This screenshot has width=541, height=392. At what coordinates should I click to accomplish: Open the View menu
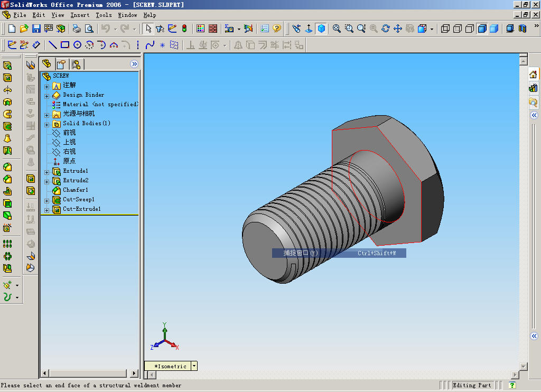[x=58, y=15]
